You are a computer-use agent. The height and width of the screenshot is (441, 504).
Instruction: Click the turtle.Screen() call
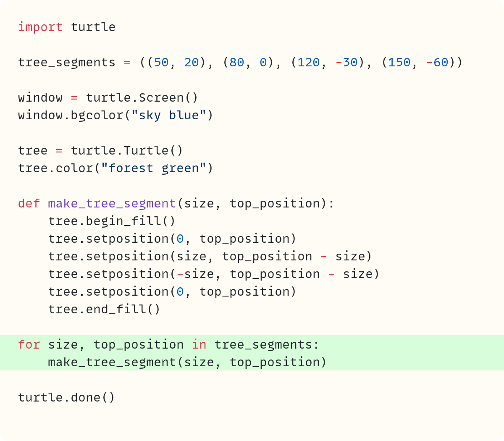coord(142,97)
